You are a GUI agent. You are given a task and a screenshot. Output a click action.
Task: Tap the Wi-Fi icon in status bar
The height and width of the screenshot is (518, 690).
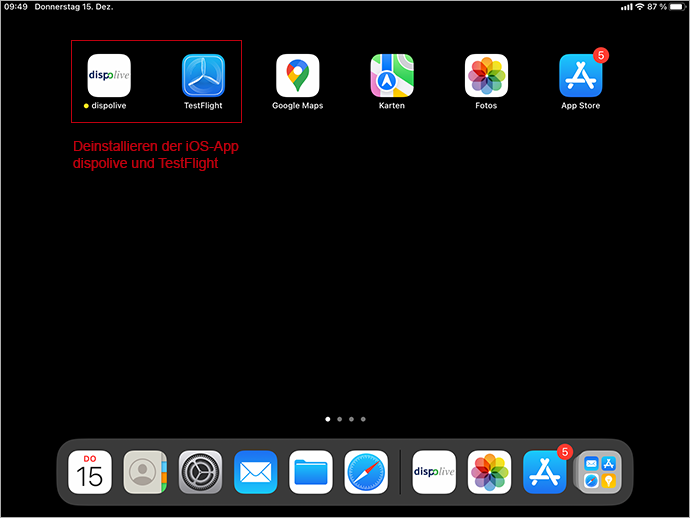pyautogui.click(x=640, y=7)
